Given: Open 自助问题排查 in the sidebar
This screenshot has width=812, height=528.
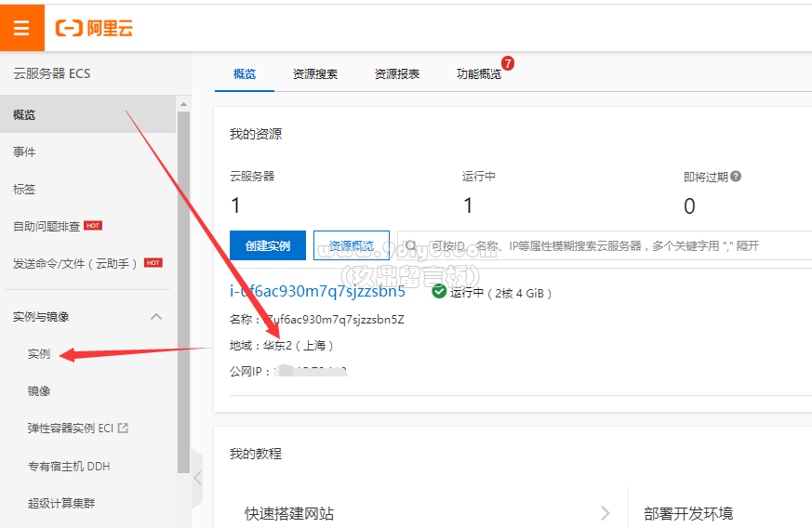Looking at the screenshot, I should tap(47, 226).
